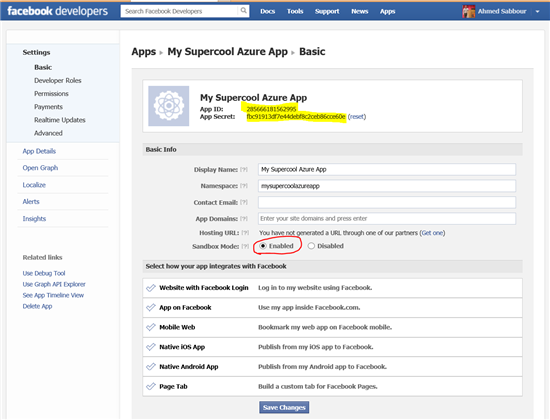Image resolution: width=550 pixels, height=420 pixels.
Task: Click Delete App link
Action: point(37,306)
